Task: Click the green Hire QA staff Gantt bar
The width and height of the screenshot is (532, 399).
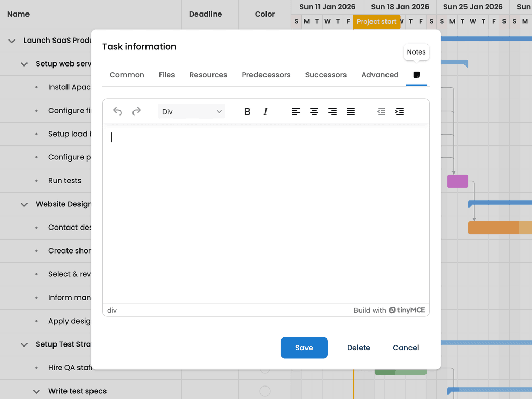Action: click(401, 372)
